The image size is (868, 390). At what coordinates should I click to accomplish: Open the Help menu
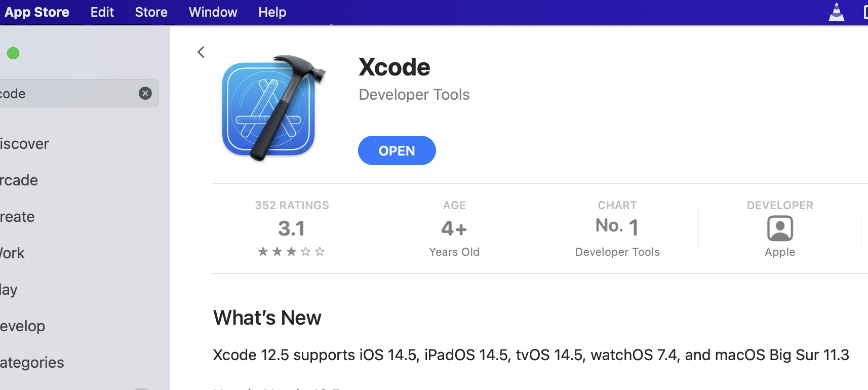(272, 12)
